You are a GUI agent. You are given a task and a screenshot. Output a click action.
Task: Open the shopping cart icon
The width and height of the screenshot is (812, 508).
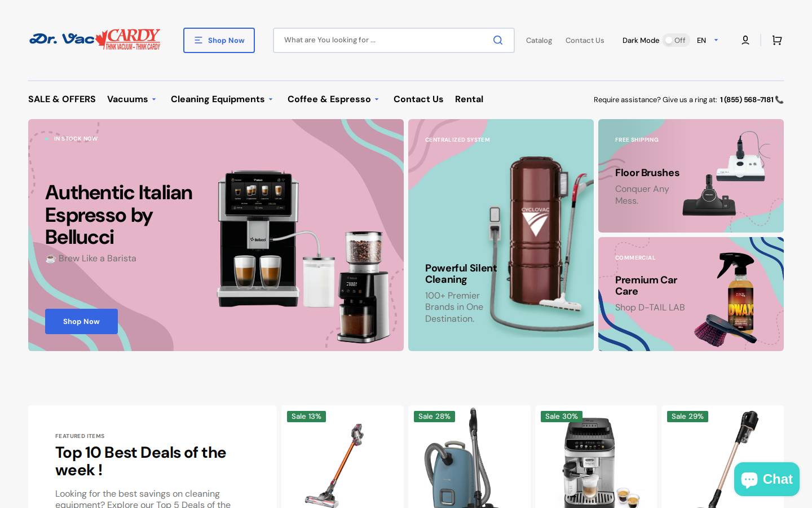tap(777, 40)
